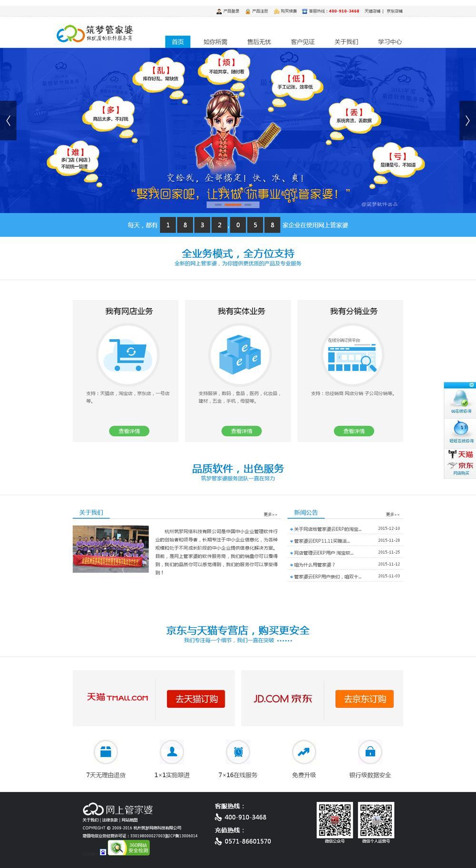
Task: Click the JD.COM 京东 logo
Action: [283, 699]
